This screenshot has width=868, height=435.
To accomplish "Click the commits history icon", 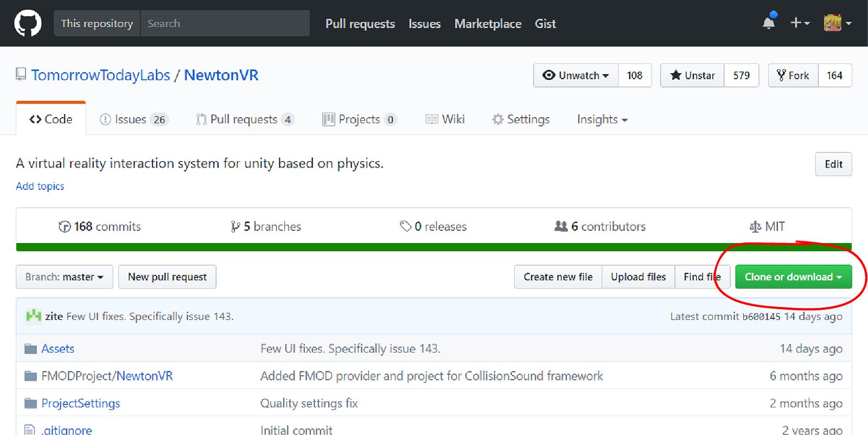I will [65, 227].
